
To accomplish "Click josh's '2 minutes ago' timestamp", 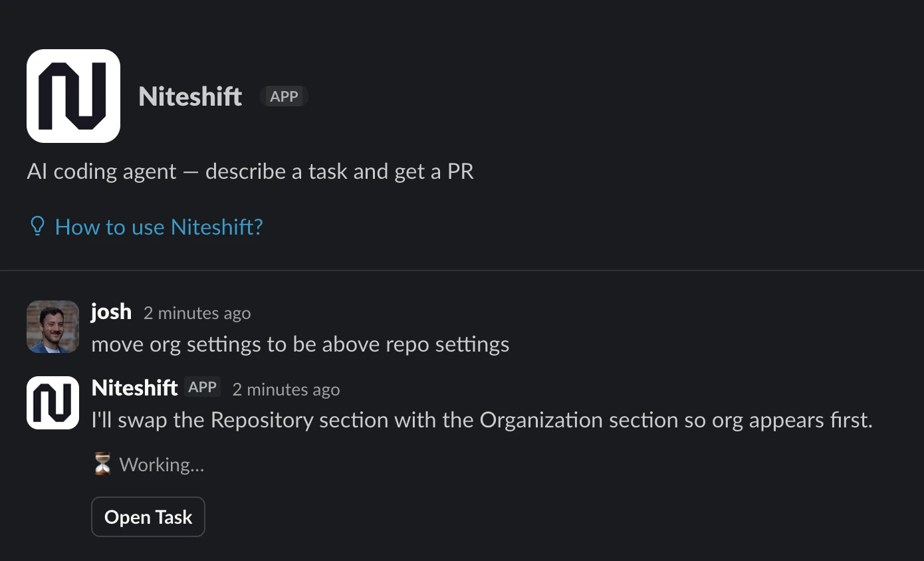I will pyautogui.click(x=197, y=313).
